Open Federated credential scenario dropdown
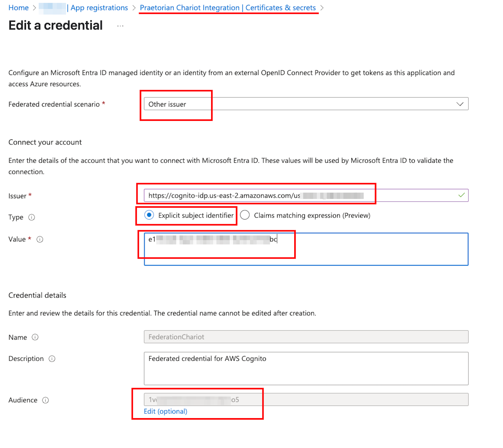 pos(306,104)
